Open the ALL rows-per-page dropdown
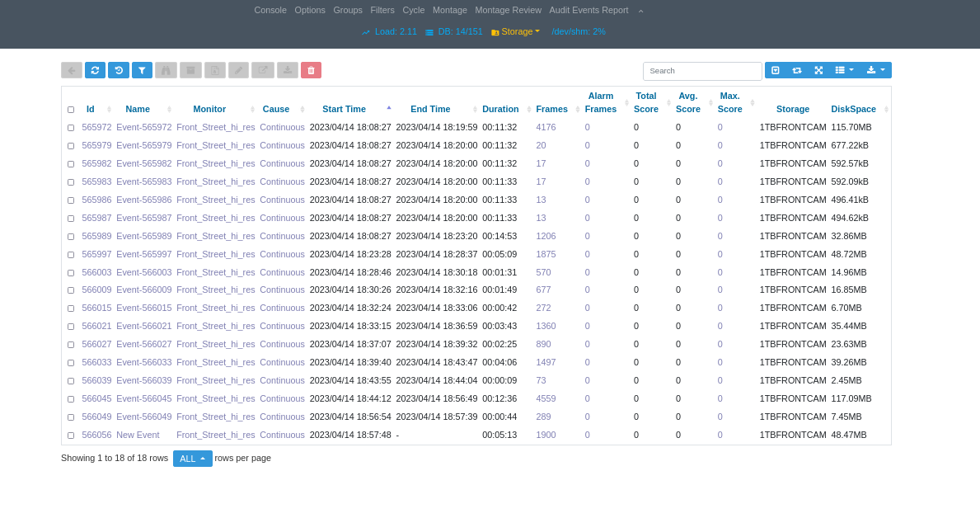Viewport: 980px width, 518px height. [193, 459]
